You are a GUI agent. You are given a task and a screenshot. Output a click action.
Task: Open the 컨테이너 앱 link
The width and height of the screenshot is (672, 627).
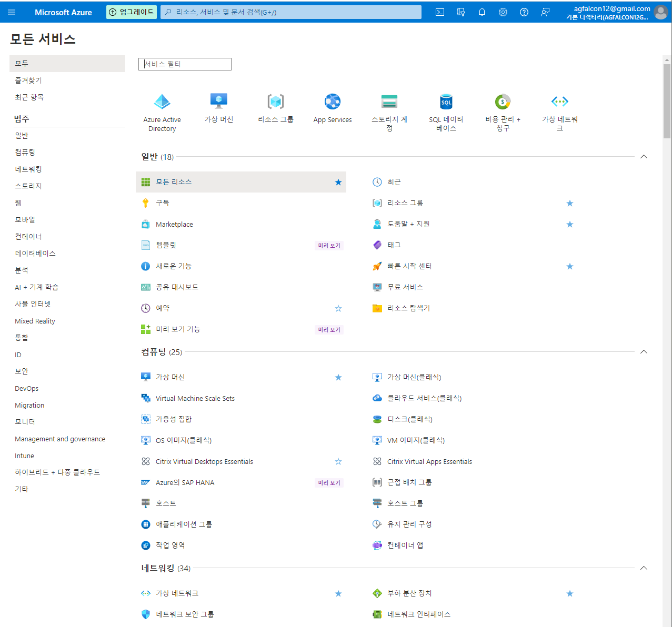[405, 545]
